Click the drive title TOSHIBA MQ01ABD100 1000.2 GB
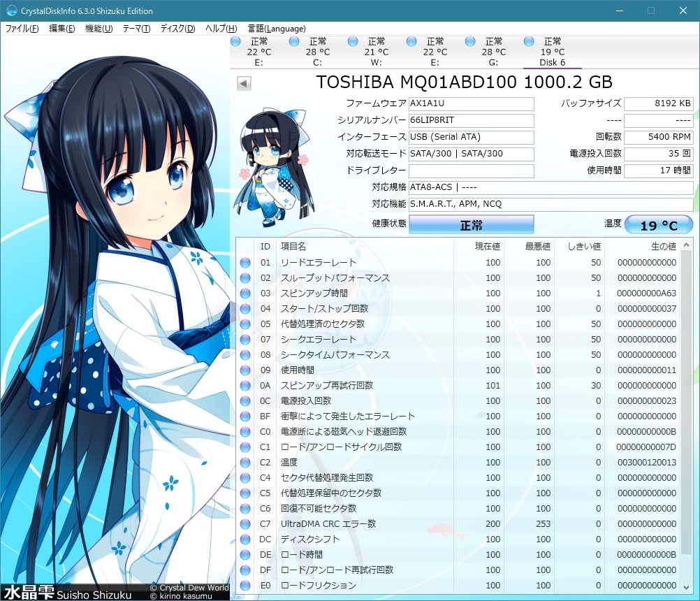 (465, 82)
